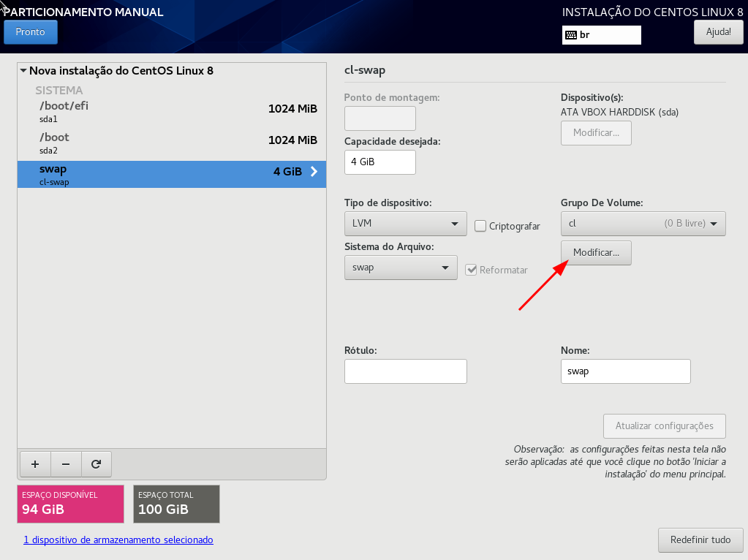Toggle the Criptografar checkbox
The height and width of the screenshot is (560, 748).
pyautogui.click(x=480, y=226)
